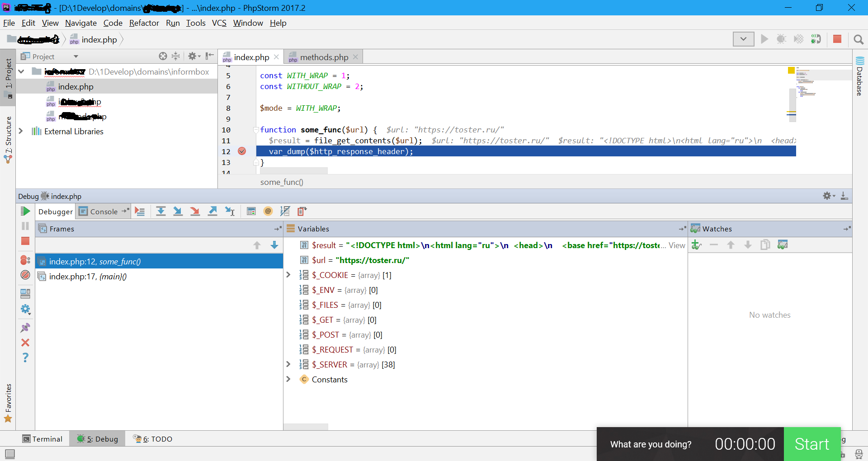Click Variables panel horizontal scrollbar

coord(306,427)
